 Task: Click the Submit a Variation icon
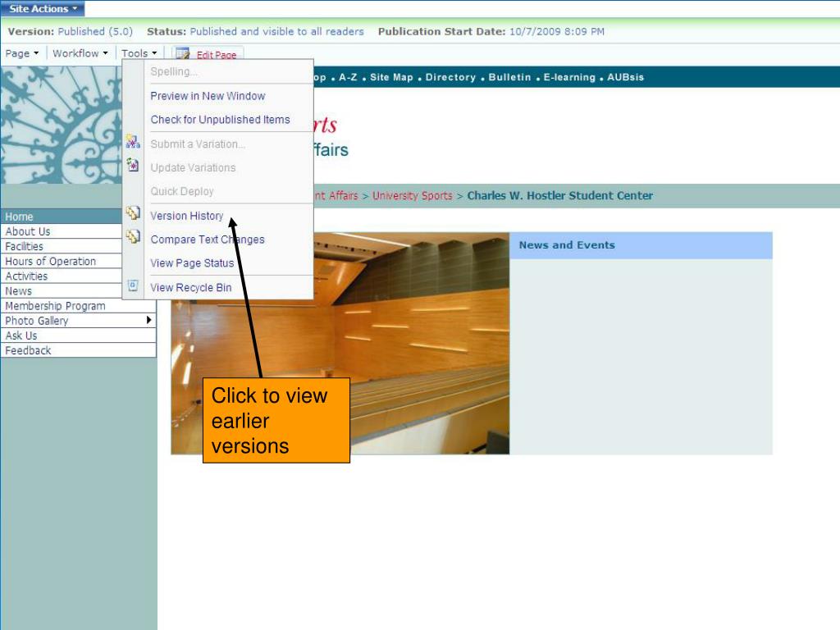133,142
